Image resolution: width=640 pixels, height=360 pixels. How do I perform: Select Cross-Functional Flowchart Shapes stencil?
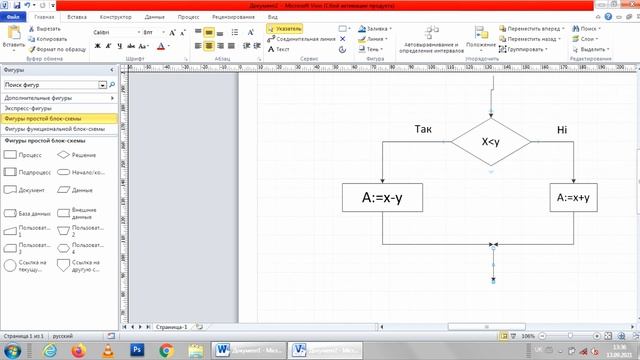(x=59, y=129)
